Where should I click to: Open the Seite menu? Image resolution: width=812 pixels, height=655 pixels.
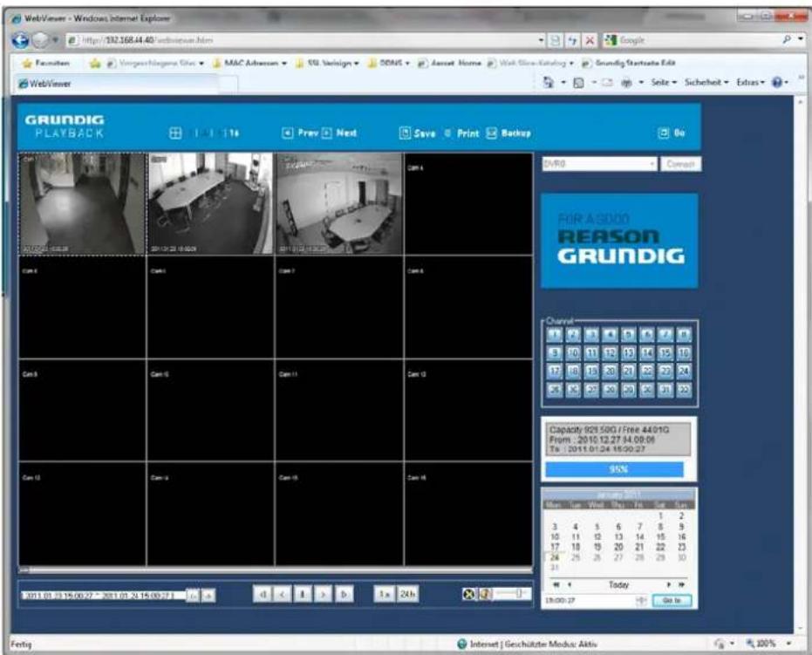(x=664, y=82)
